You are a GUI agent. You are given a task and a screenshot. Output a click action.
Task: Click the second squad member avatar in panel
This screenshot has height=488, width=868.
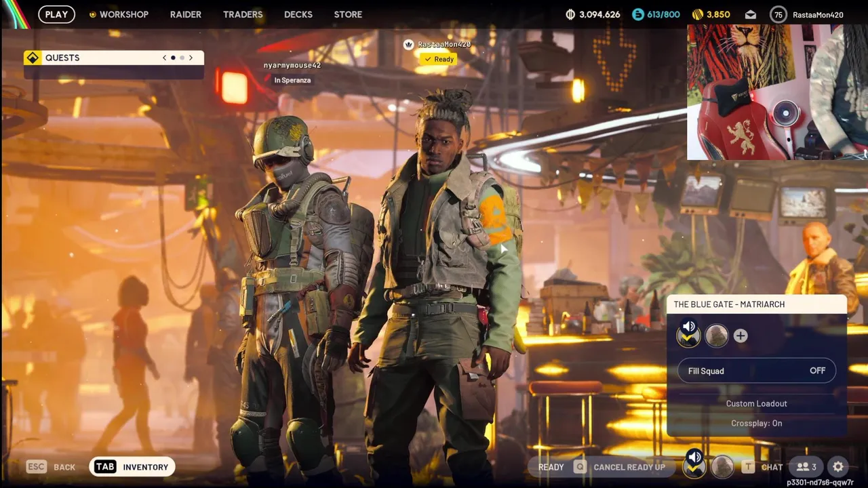[717, 335]
